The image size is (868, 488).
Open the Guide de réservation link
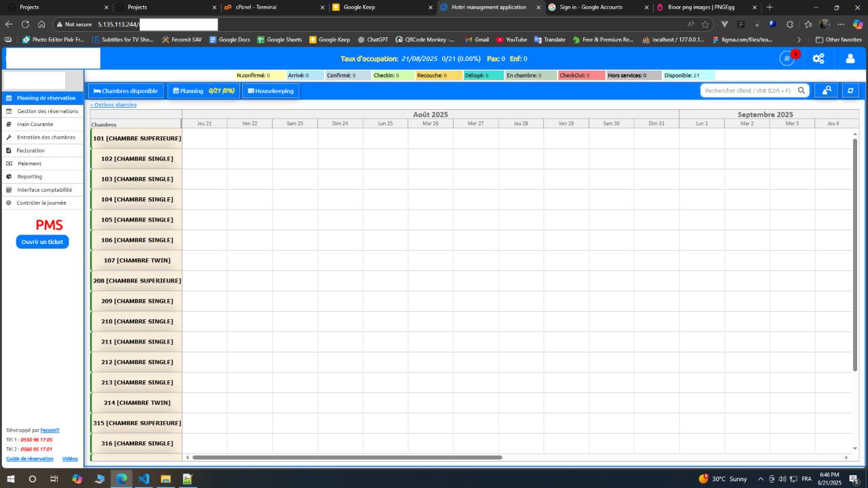point(30,459)
